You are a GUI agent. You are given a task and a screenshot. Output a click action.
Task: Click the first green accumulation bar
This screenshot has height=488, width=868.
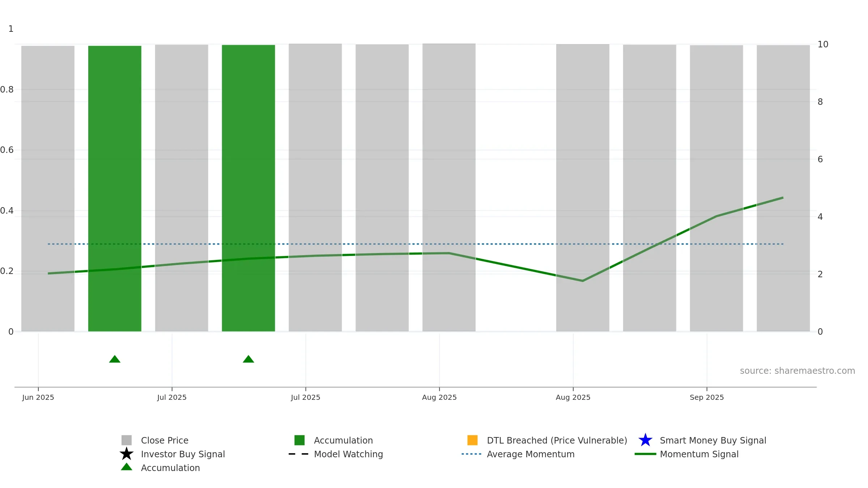coord(115,189)
